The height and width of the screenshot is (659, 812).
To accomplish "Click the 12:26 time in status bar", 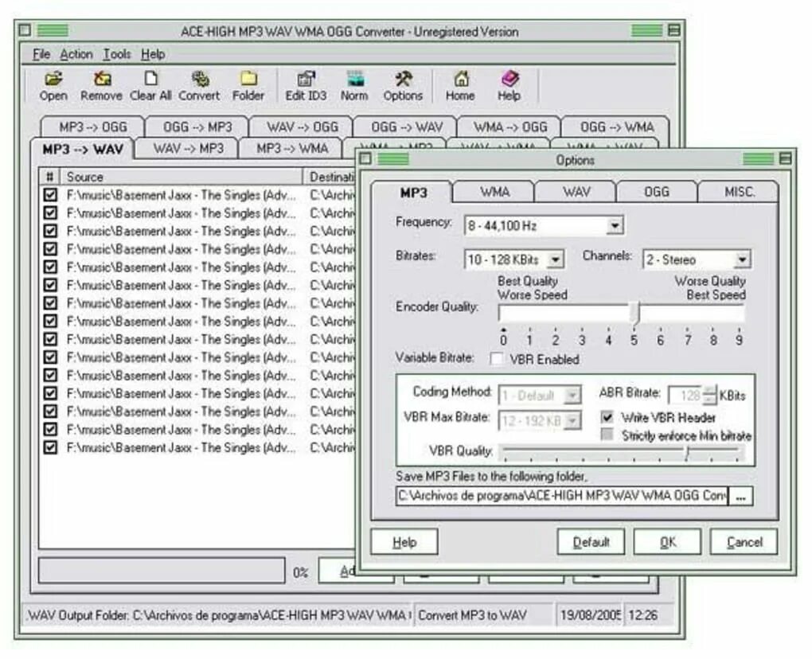I will (642, 615).
